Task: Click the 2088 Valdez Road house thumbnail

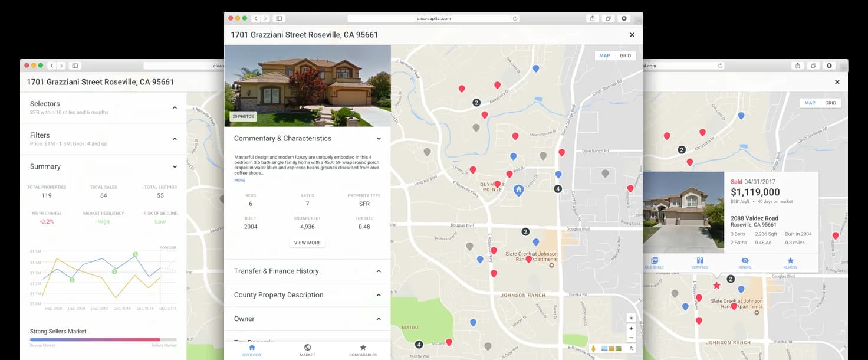Action: pyautogui.click(x=683, y=212)
